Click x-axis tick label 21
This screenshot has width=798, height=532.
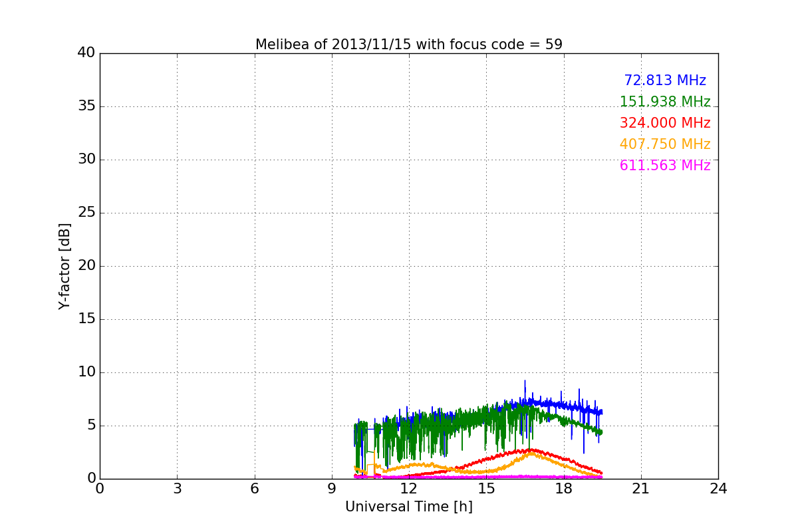(641, 489)
